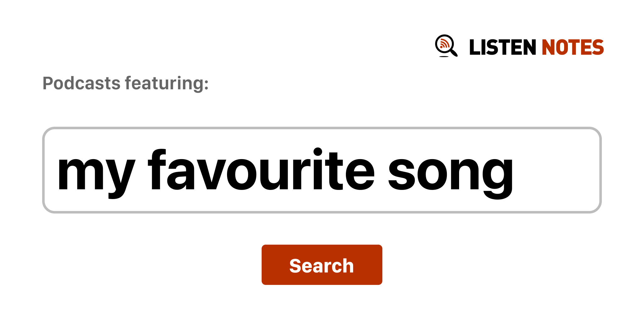The width and height of the screenshot is (644, 322).
Task: Click the left edge of the Search button
Action: pyautogui.click(x=265, y=265)
